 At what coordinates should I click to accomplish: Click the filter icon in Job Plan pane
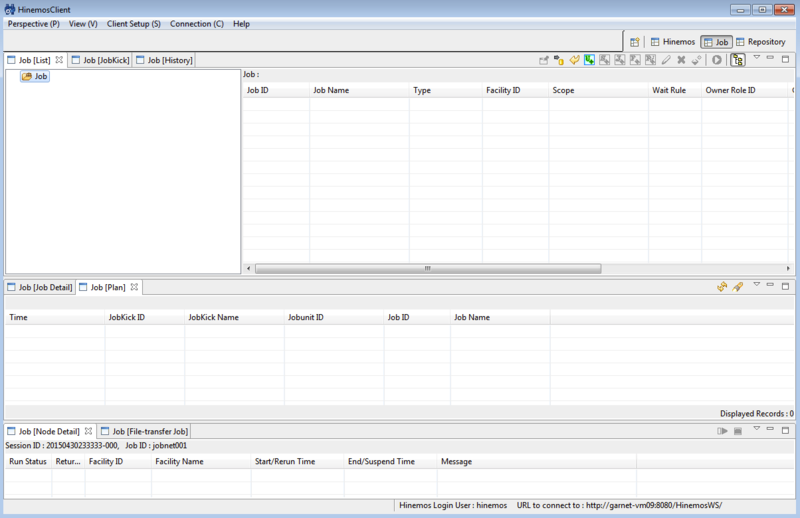737,287
